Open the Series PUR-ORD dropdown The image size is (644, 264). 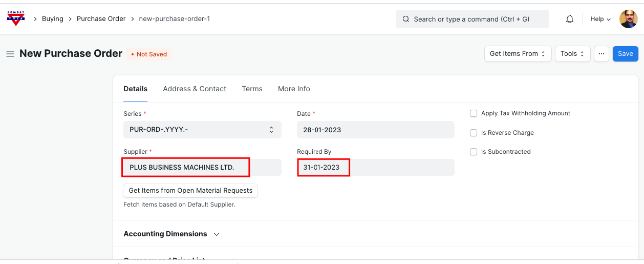(x=202, y=130)
